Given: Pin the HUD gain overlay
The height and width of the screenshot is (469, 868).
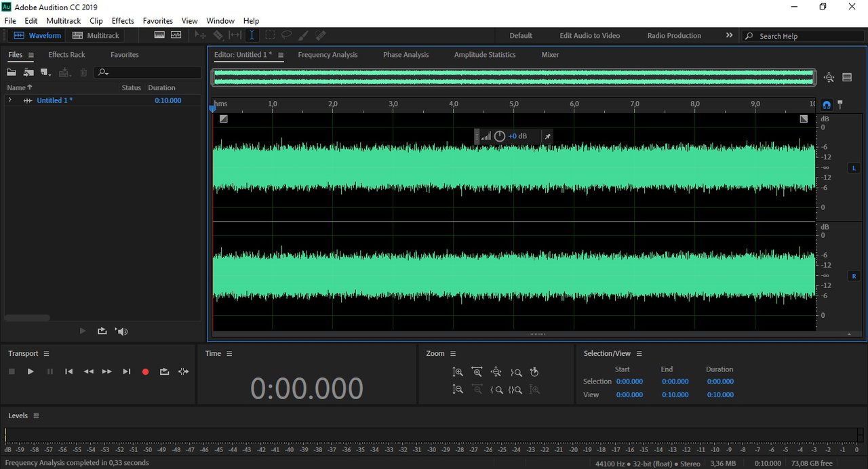Looking at the screenshot, I should (547, 136).
